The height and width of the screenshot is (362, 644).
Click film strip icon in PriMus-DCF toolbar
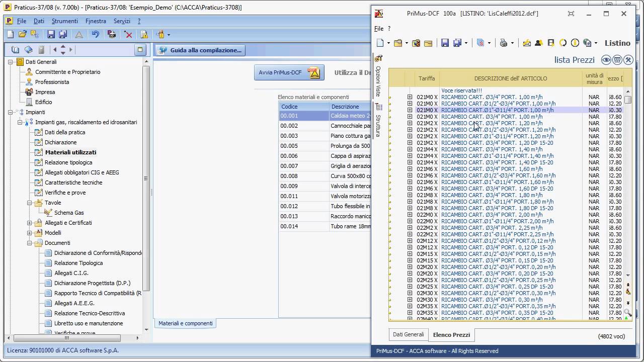(x=551, y=43)
